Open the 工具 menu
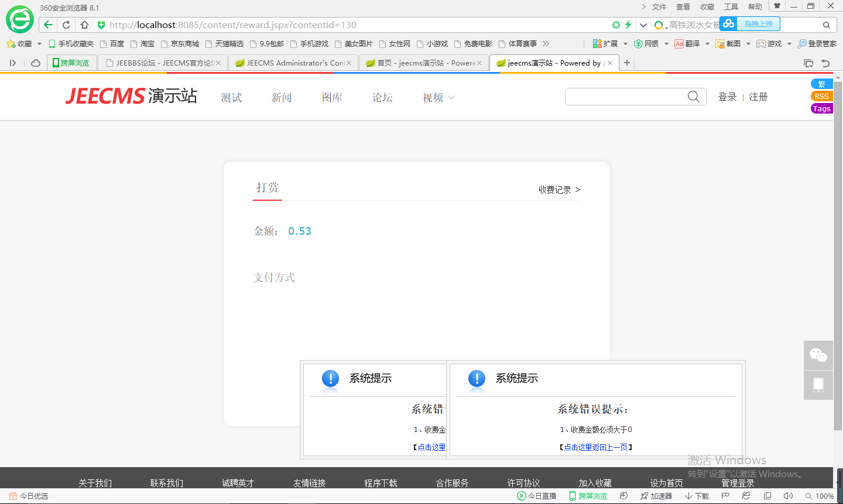The width and height of the screenshot is (843, 504). pos(731,7)
